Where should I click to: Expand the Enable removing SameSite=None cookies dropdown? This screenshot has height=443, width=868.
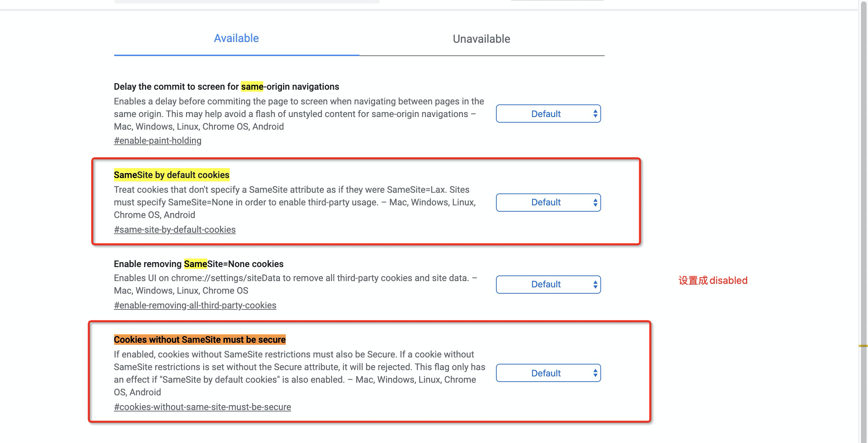548,284
